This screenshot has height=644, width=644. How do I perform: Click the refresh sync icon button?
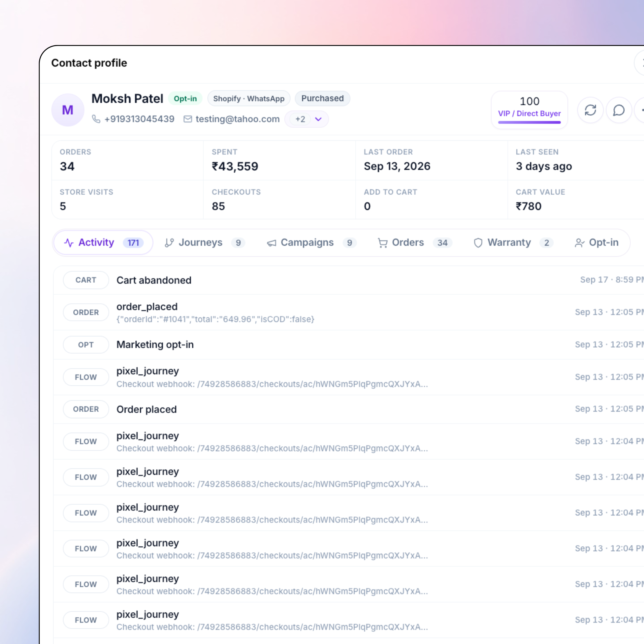590,110
